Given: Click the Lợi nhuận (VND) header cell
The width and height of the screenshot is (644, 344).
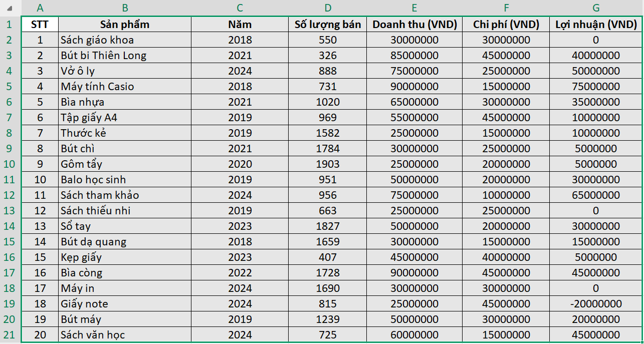Looking at the screenshot, I should tap(596, 25).
